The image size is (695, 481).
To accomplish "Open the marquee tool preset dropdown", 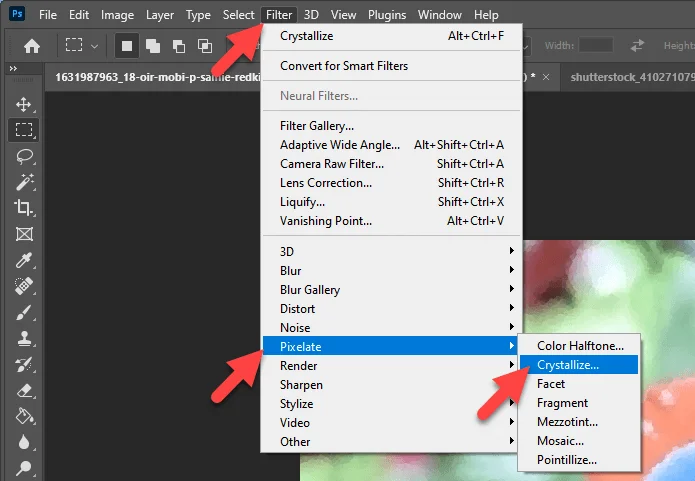I will coord(94,46).
